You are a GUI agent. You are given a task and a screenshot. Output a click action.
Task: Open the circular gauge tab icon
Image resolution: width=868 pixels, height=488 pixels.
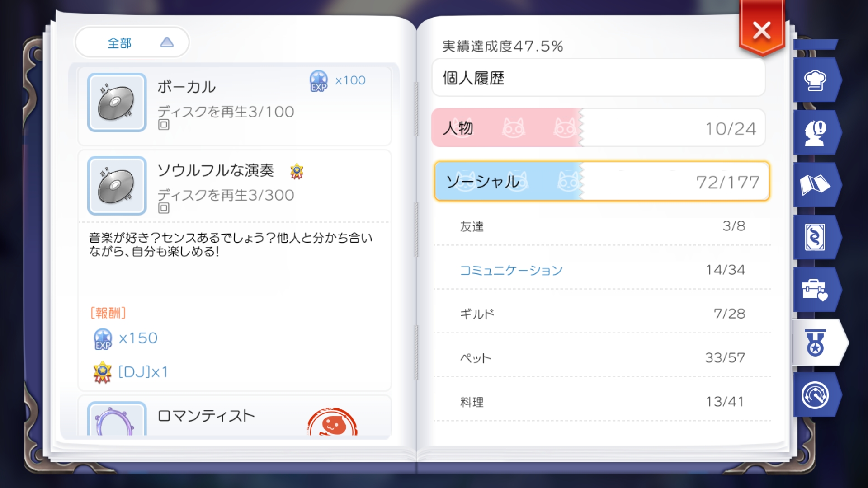[x=815, y=395]
